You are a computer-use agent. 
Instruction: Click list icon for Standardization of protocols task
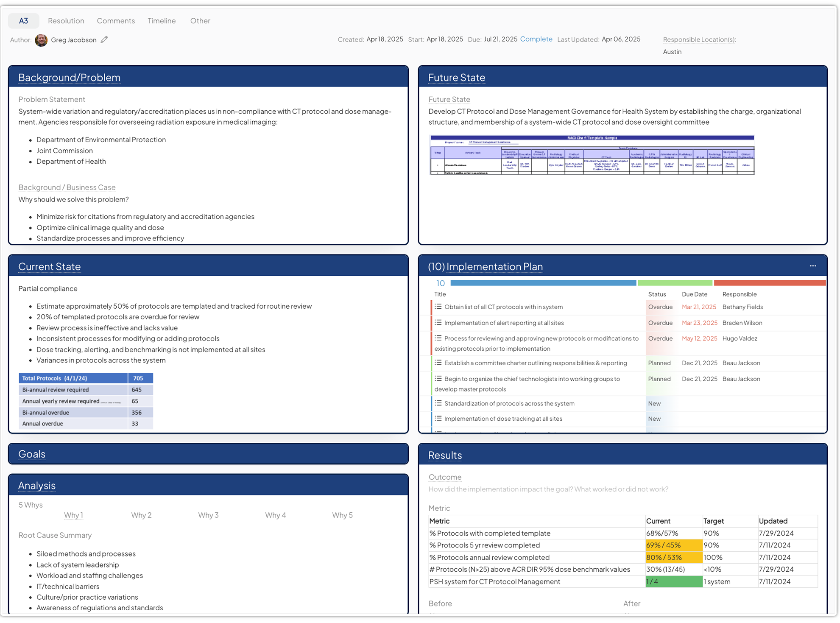coord(438,403)
